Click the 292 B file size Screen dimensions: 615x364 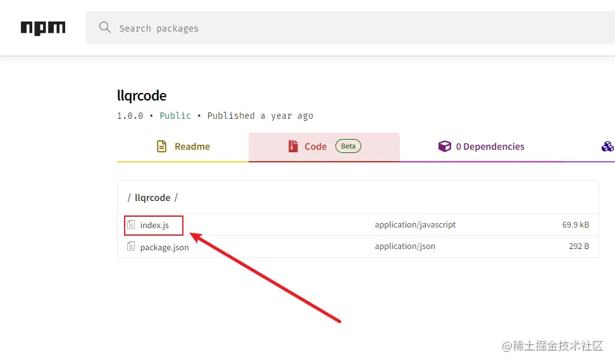pyautogui.click(x=579, y=246)
